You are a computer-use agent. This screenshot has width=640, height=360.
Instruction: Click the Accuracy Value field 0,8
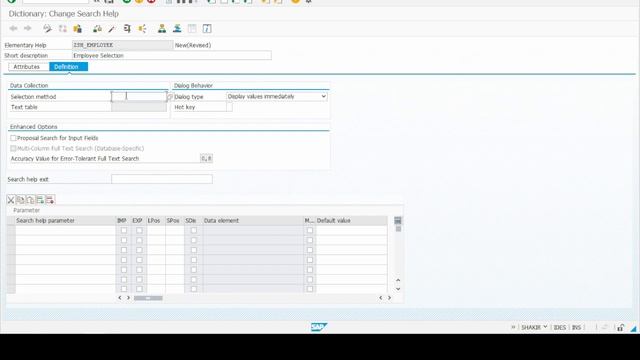(x=206, y=158)
